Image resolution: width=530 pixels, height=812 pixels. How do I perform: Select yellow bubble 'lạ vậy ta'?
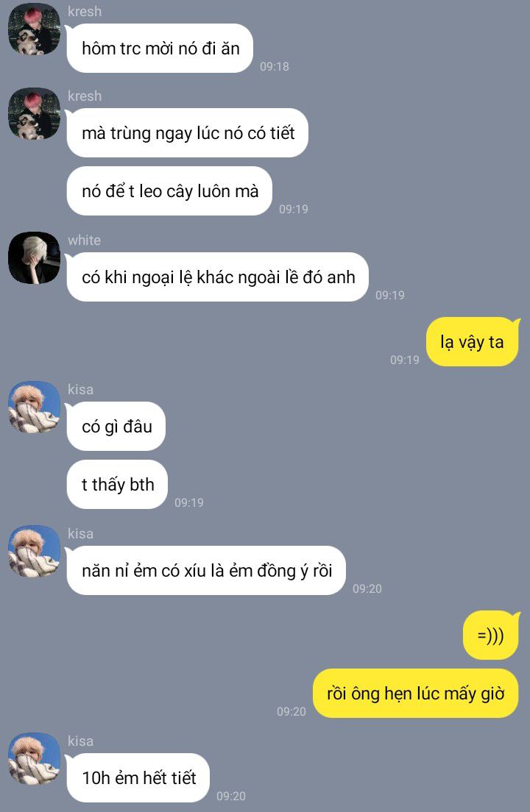coord(472,342)
